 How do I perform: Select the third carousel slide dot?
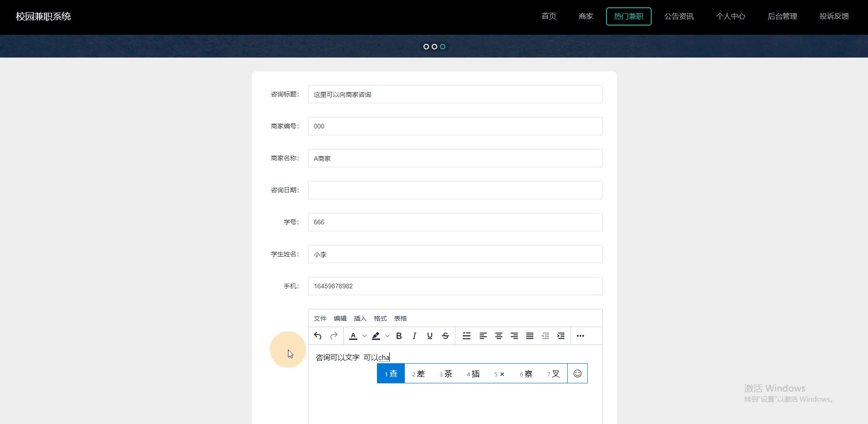tap(443, 47)
